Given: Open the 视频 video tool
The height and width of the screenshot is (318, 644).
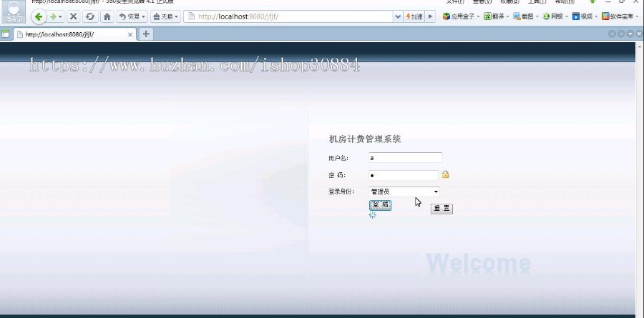Looking at the screenshot, I should [582, 17].
